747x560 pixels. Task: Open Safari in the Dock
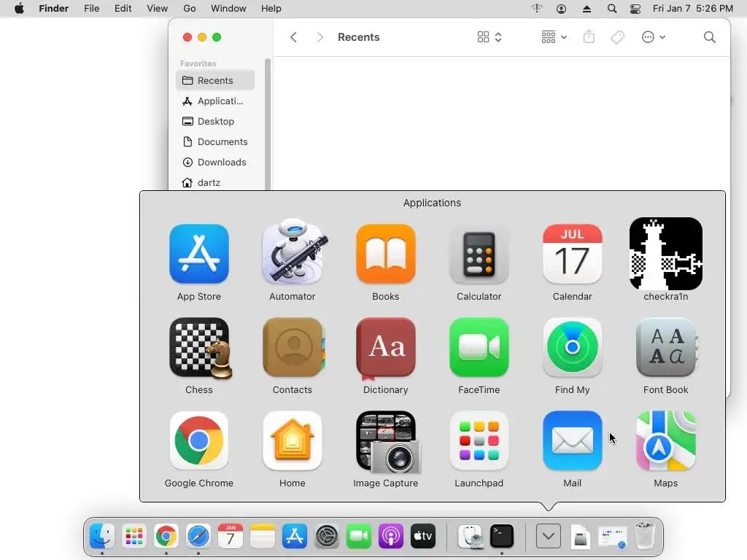click(x=198, y=536)
